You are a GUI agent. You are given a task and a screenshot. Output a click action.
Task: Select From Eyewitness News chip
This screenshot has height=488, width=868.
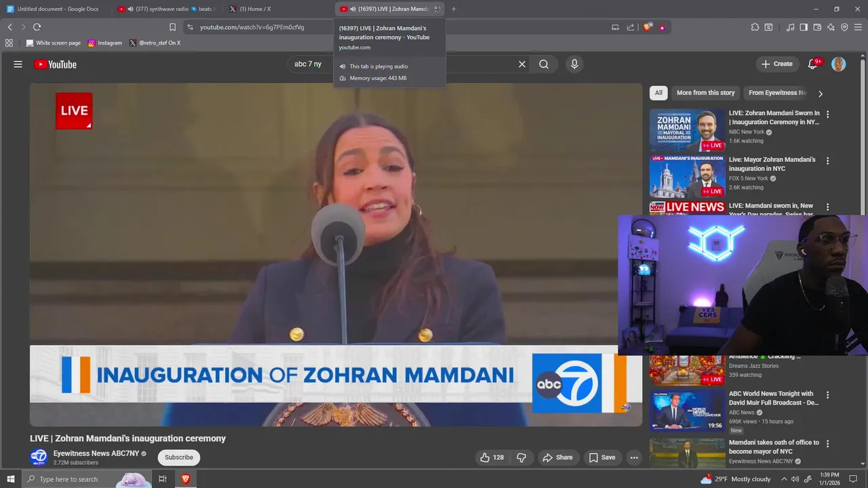tap(777, 93)
